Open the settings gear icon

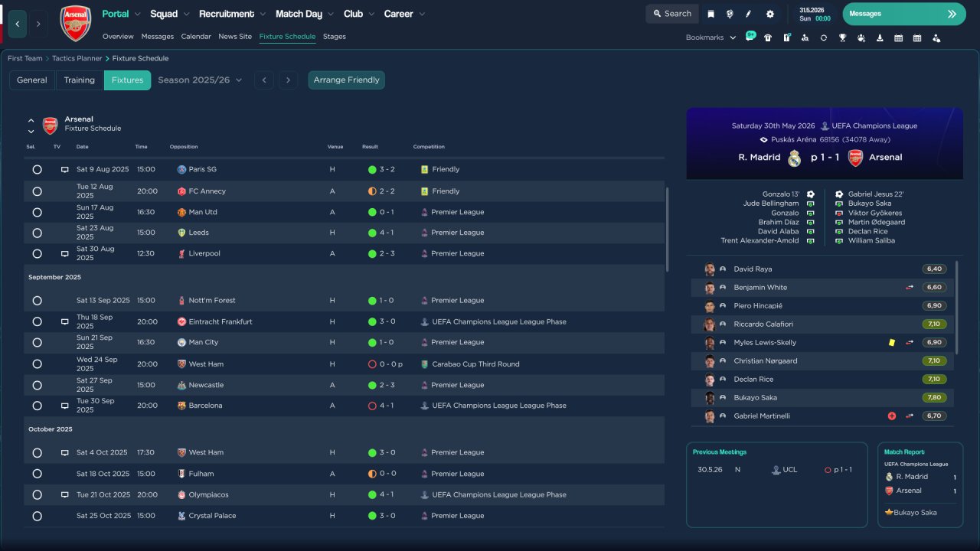[x=769, y=14]
